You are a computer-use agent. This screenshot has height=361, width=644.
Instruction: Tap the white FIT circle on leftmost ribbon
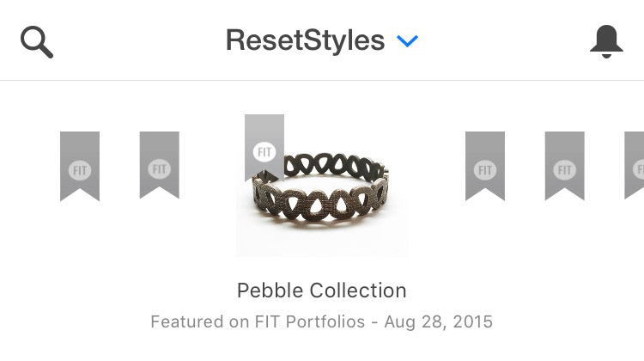pyautogui.click(x=80, y=169)
